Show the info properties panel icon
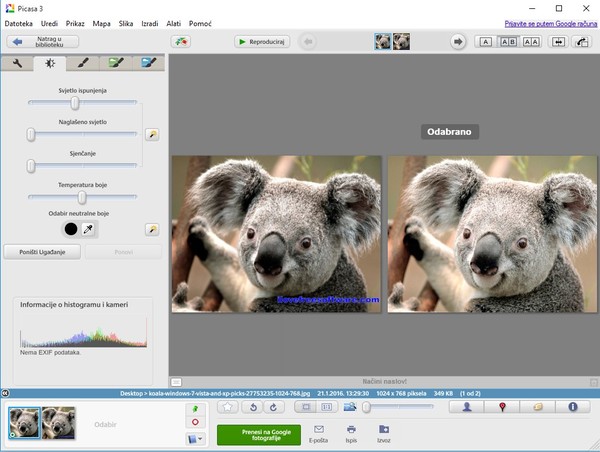The width and height of the screenshot is (600, 452). tap(573, 407)
